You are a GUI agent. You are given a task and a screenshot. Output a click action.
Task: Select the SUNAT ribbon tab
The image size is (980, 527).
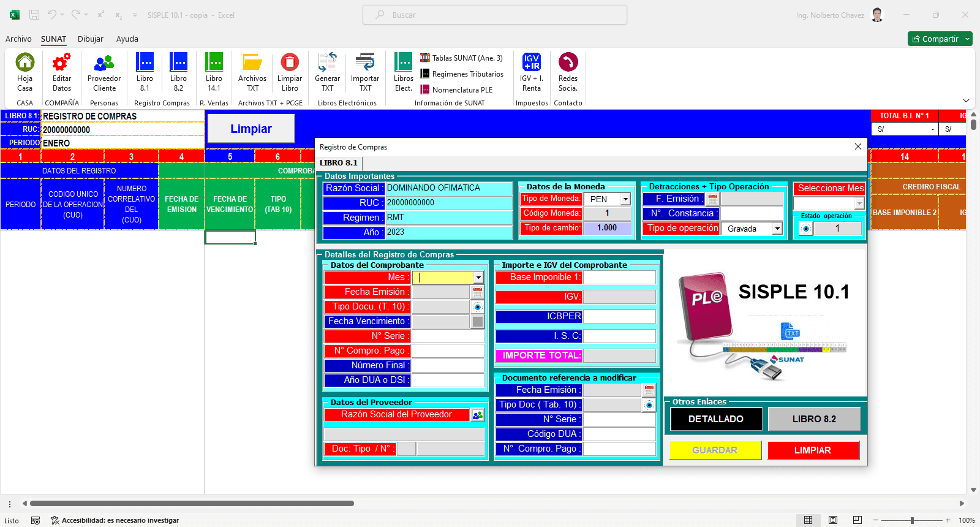pyautogui.click(x=53, y=39)
